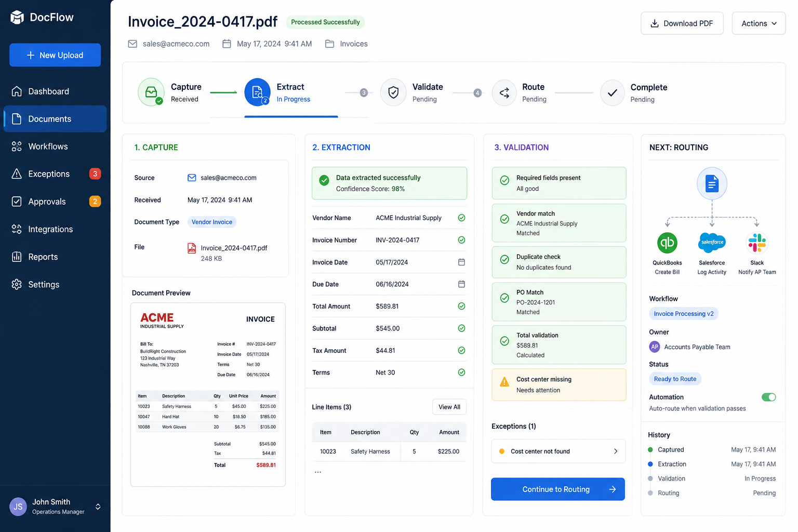The height and width of the screenshot is (532, 798).
Task: Click the Extract document step icon
Action: (257, 92)
